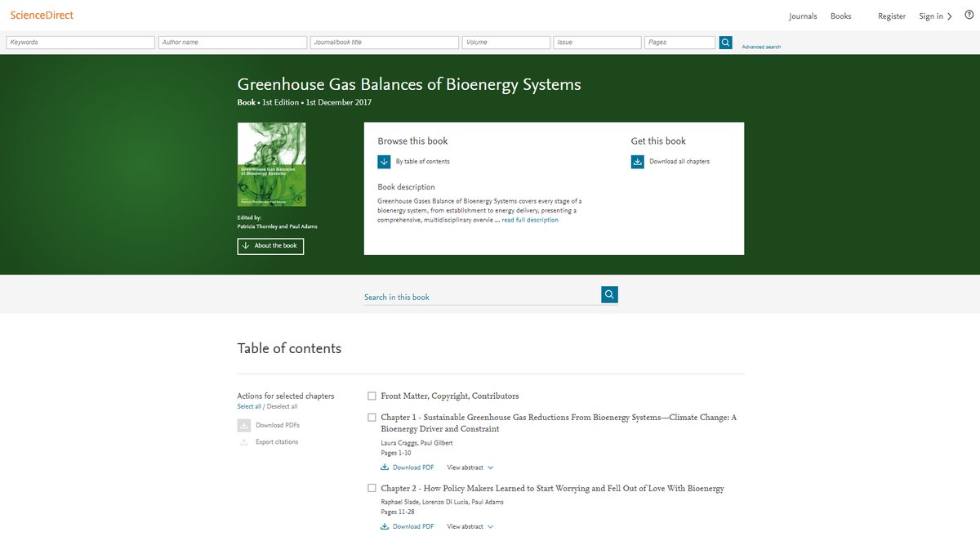The image size is (980, 537).
Task: Click the ScienceDirect logo
Action: [42, 16]
